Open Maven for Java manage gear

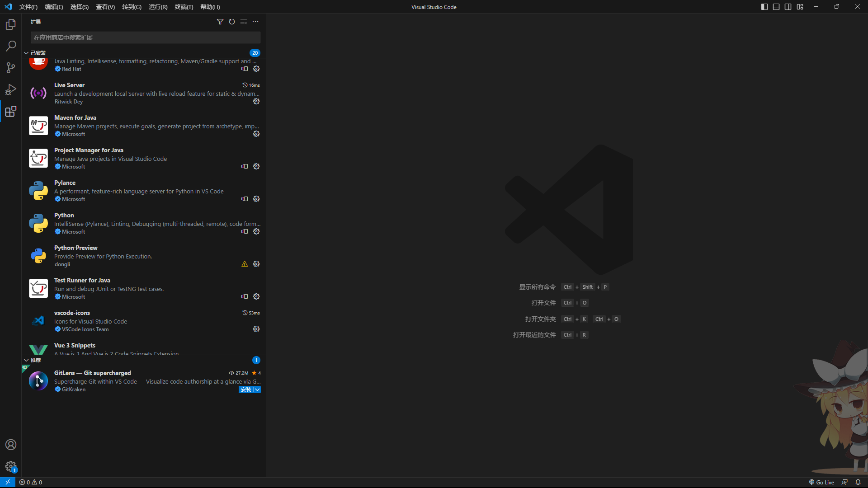[x=256, y=134]
